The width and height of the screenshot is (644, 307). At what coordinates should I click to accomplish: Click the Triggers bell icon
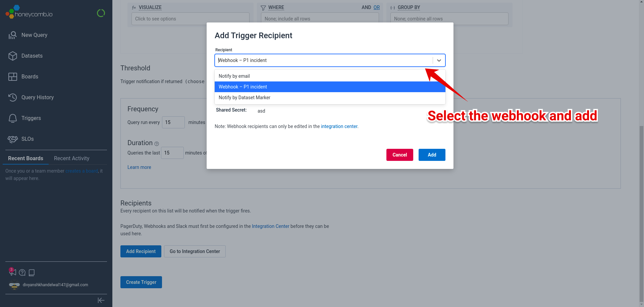pos(13,118)
